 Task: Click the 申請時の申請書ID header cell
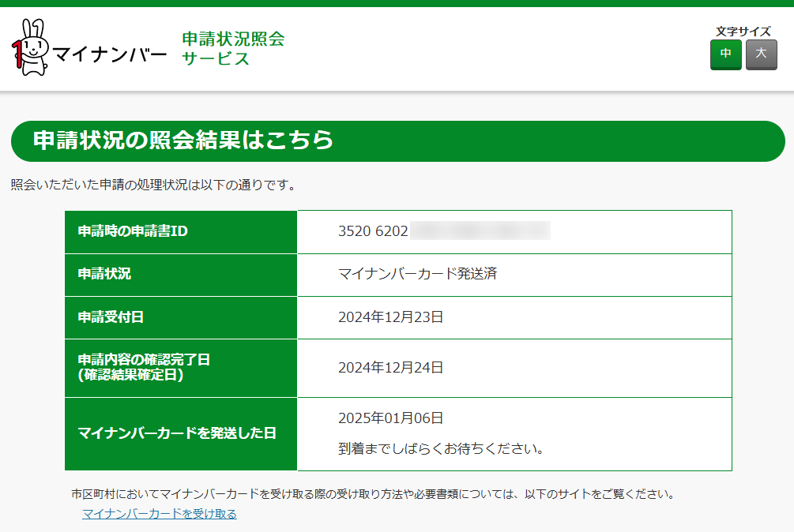181,232
